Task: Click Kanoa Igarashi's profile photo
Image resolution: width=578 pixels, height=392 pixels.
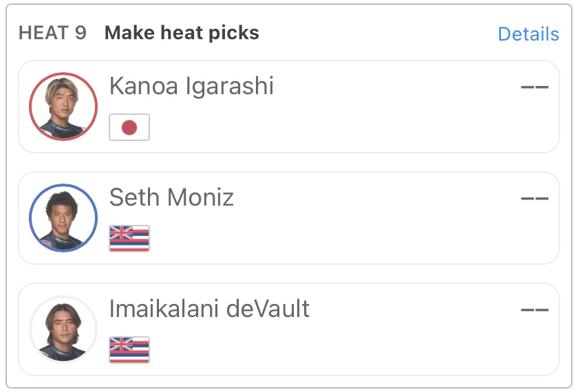Action: tap(63, 107)
